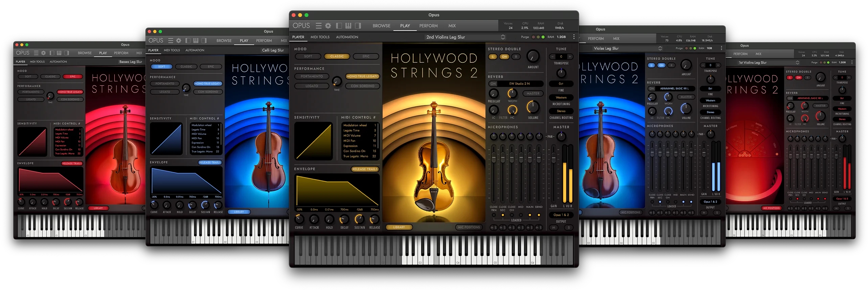
Task: Adjust the LC filter knob
Action: click(x=494, y=110)
